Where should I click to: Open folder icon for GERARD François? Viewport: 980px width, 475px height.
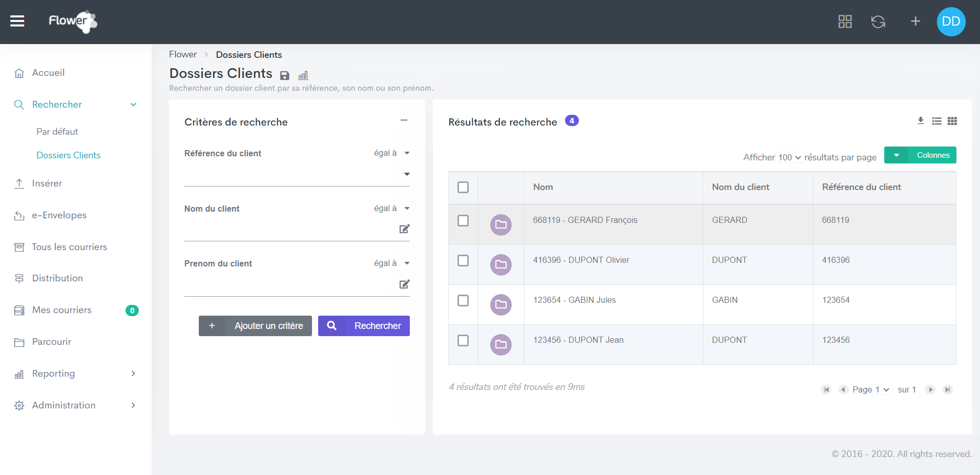click(x=501, y=224)
